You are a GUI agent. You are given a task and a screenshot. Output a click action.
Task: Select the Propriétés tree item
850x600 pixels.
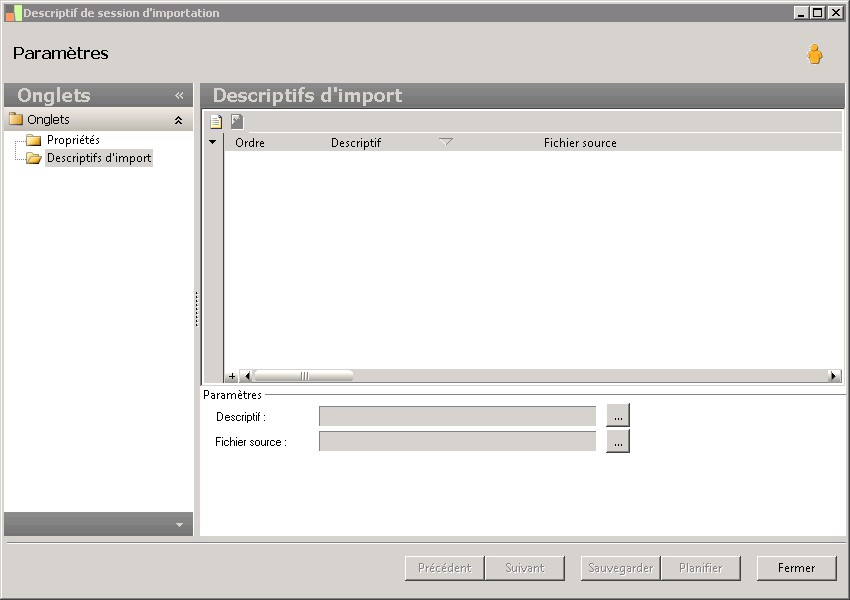(x=73, y=140)
